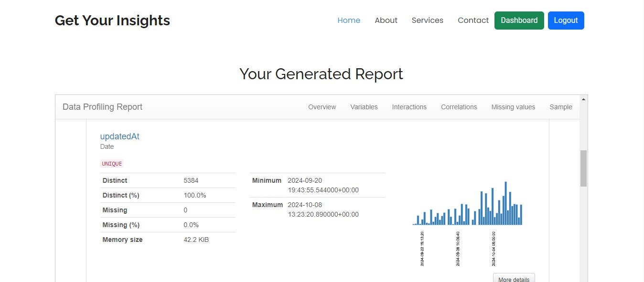
Task: Click the Date type label under updatedAt
Action: pos(107,146)
